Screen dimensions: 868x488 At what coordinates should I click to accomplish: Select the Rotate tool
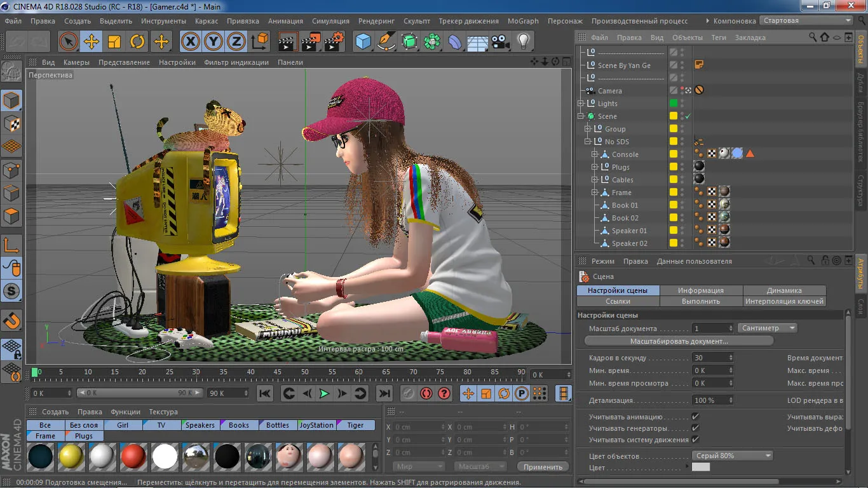(137, 42)
